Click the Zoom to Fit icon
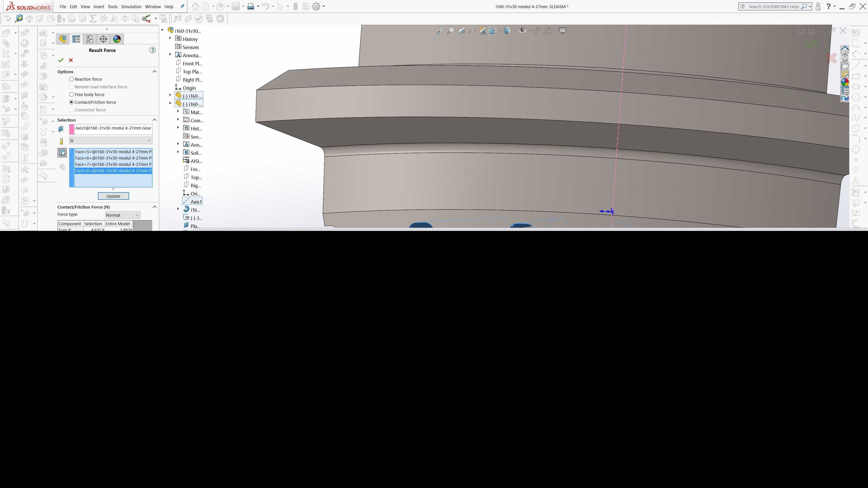The image size is (868, 488). tap(440, 31)
